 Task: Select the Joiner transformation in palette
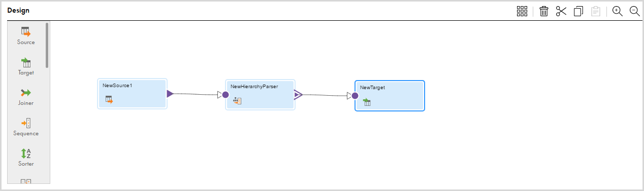[26, 97]
